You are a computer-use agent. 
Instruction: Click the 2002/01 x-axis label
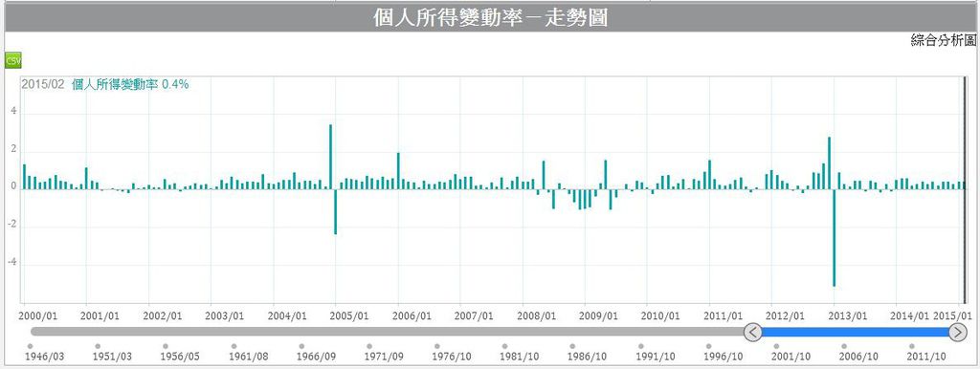click(x=163, y=315)
